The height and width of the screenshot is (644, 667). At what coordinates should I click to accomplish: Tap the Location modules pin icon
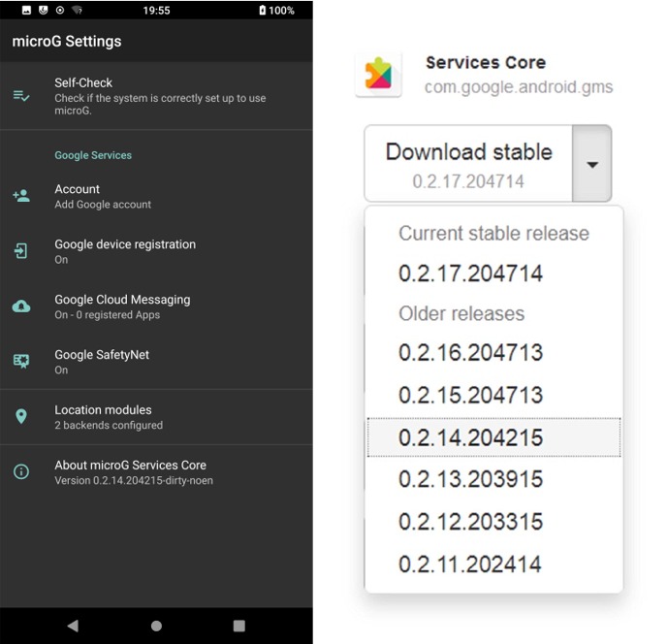click(21, 416)
